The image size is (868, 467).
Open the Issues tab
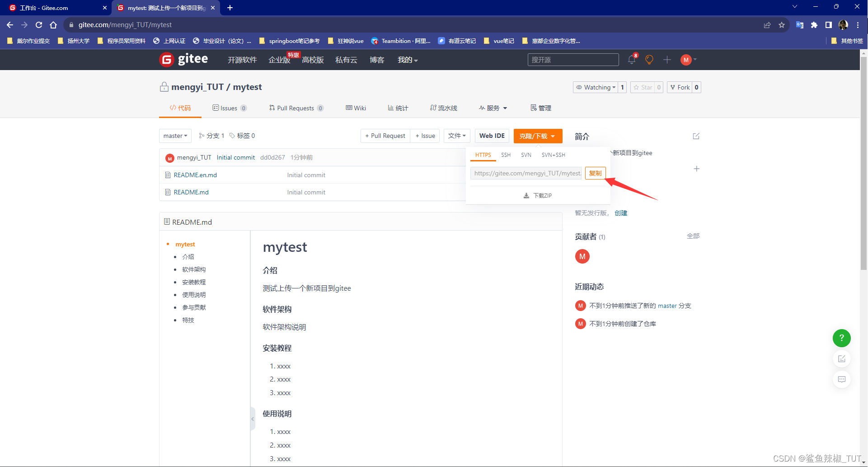(x=229, y=108)
